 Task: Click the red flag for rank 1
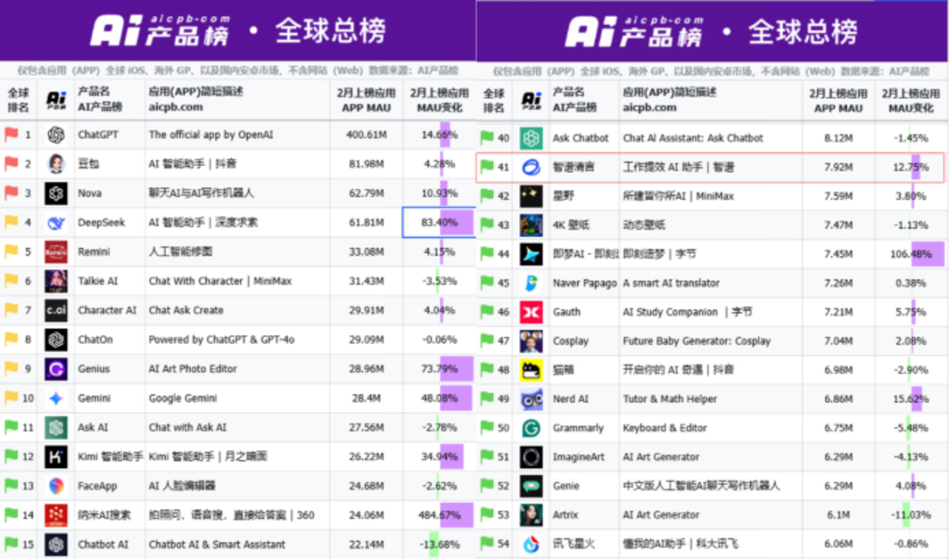11,135
